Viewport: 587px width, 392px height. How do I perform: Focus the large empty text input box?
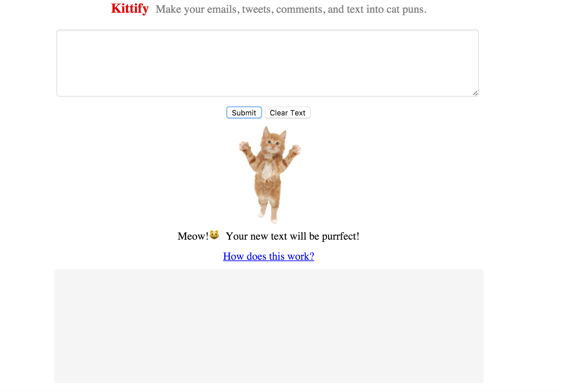coord(268,63)
